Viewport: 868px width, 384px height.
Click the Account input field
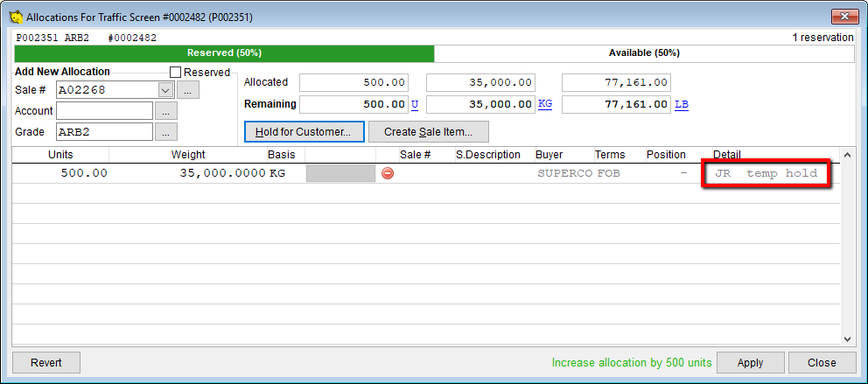click(104, 111)
